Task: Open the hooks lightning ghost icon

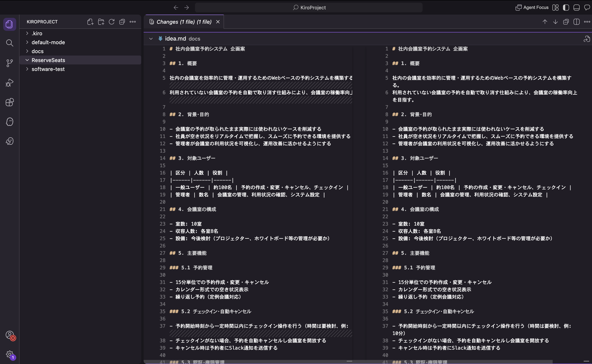Action: point(10,141)
